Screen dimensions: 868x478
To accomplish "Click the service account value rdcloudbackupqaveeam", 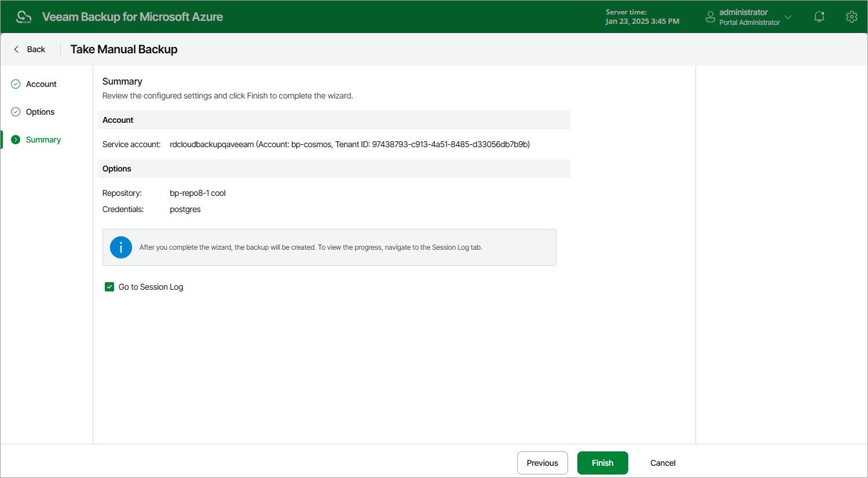I will coord(350,144).
